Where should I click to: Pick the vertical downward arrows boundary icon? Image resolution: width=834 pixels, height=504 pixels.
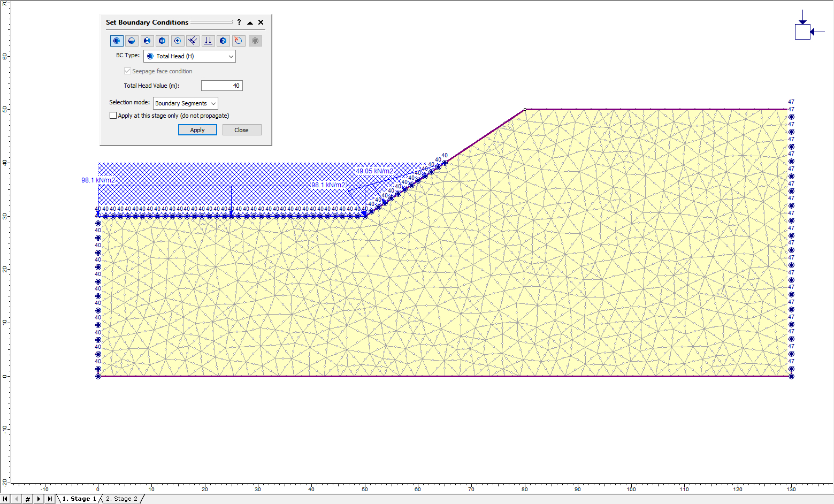pyautogui.click(x=208, y=41)
